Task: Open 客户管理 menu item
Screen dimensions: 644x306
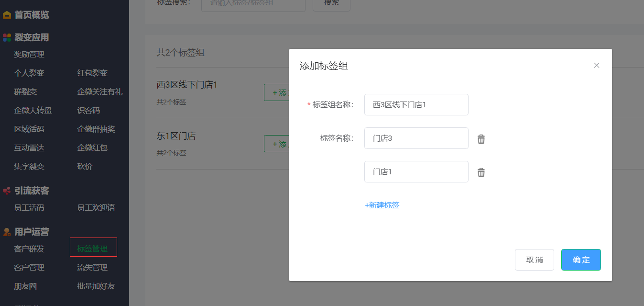Action: (29, 267)
